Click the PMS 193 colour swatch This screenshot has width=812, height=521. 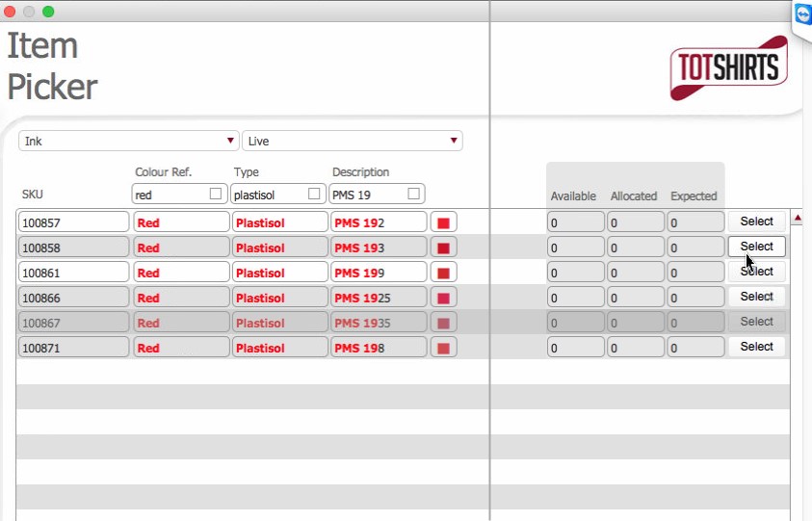443,247
